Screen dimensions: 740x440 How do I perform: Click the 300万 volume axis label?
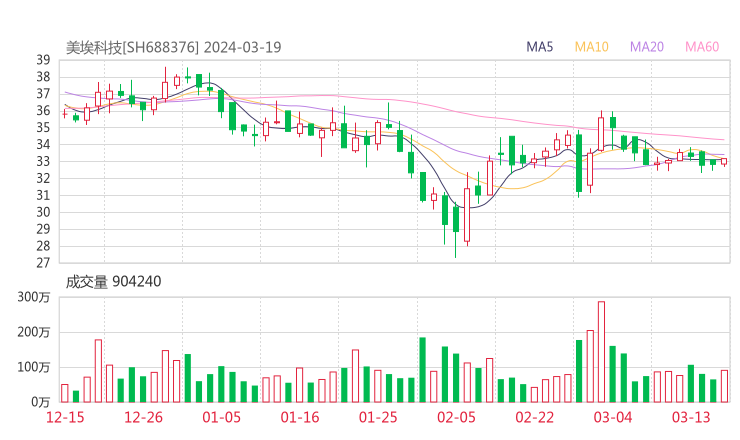[x=34, y=297]
